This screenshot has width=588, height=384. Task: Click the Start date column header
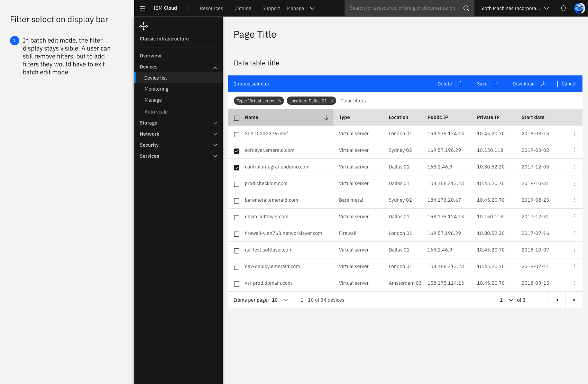(x=533, y=117)
